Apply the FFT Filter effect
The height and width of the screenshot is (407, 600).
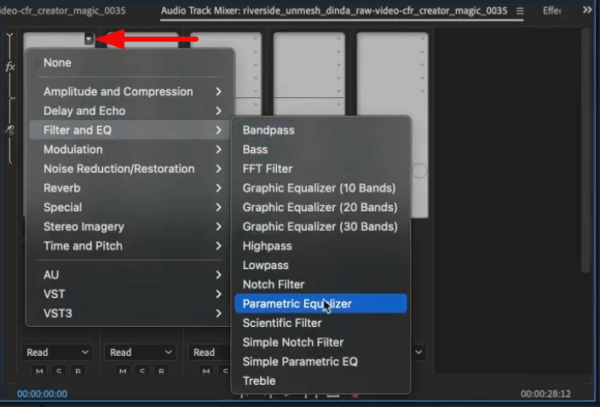[x=321, y=169]
